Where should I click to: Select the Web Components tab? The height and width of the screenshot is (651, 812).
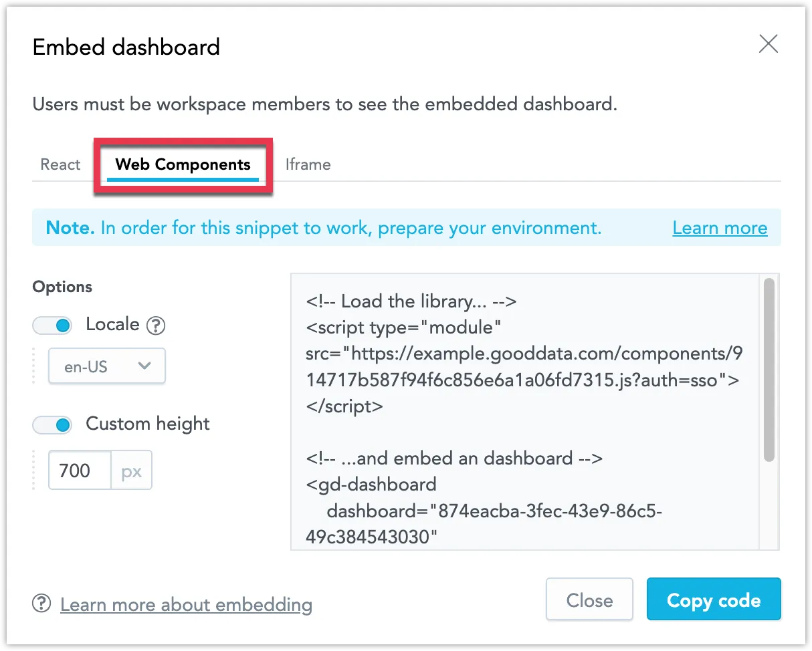pos(183,164)
